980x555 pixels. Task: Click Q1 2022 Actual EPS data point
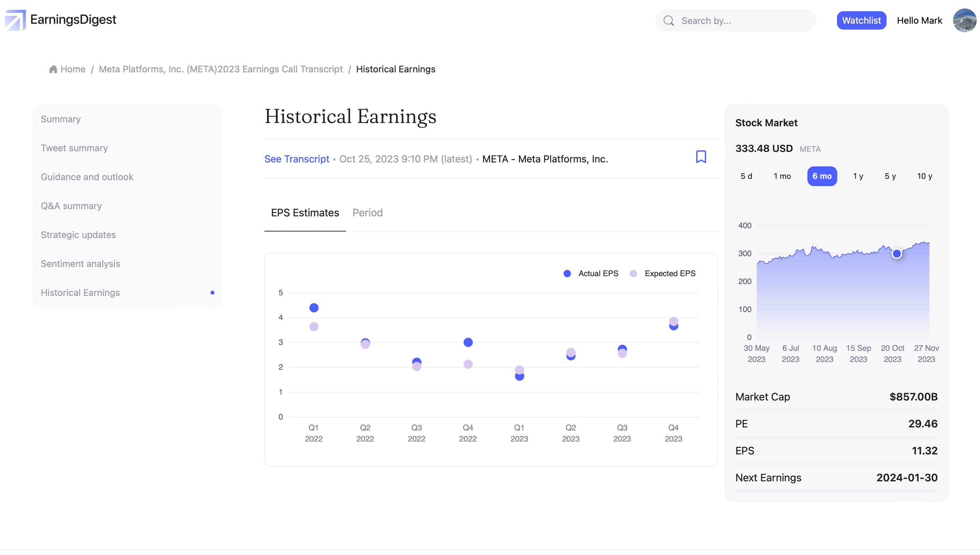pyautogui.click(x=314, y=308)
